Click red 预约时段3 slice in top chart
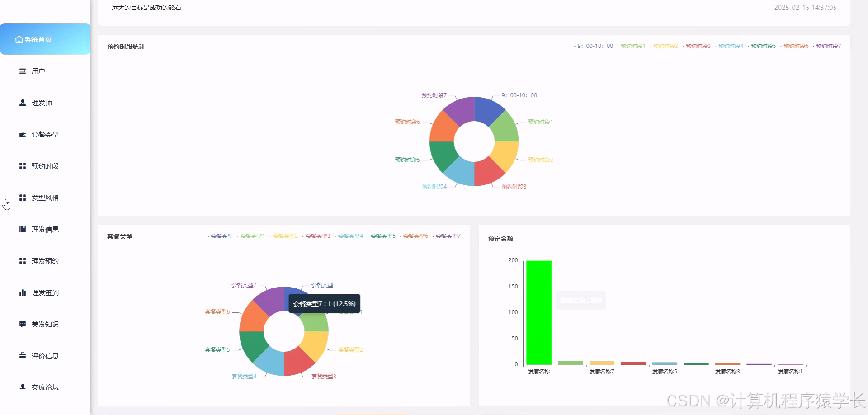868x415 pixels. tap(487, 173)
